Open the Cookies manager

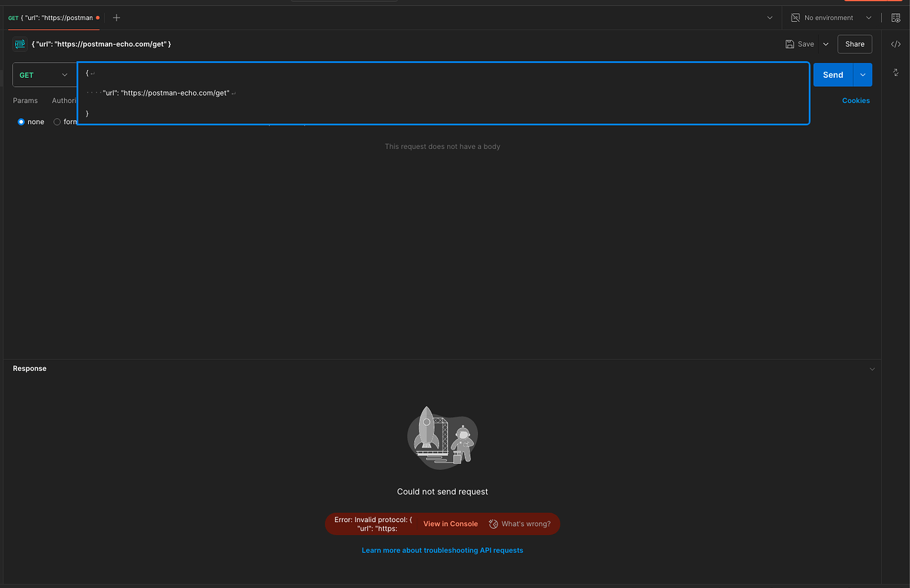tap(855, 100)
